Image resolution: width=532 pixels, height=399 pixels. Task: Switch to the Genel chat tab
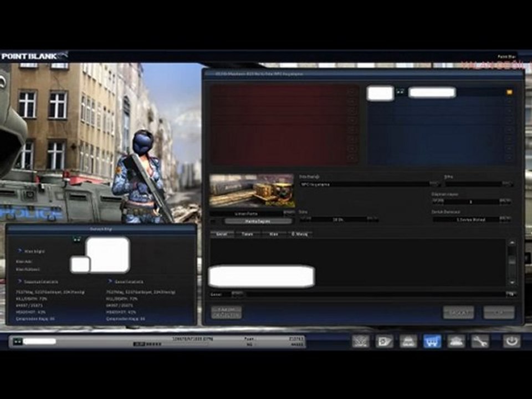[x=222, y=234]
